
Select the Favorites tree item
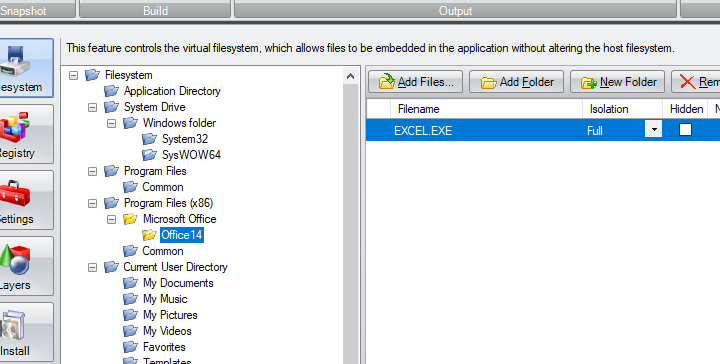point(164,347)
